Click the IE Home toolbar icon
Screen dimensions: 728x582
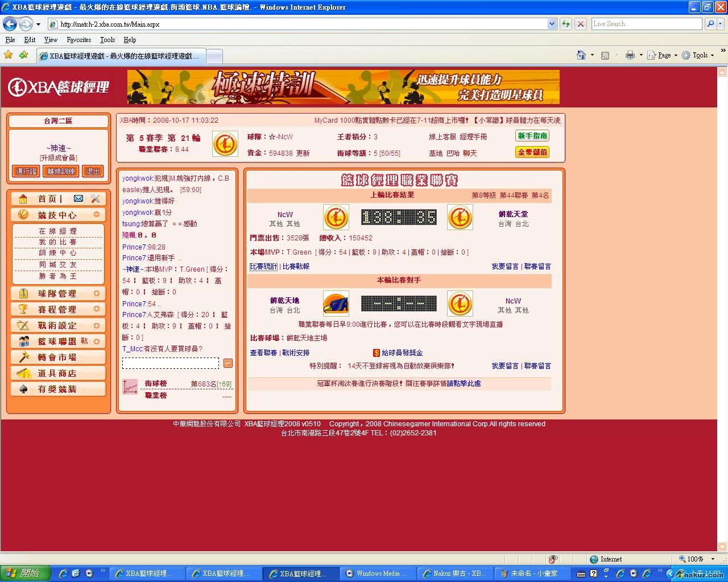(581, 55)
